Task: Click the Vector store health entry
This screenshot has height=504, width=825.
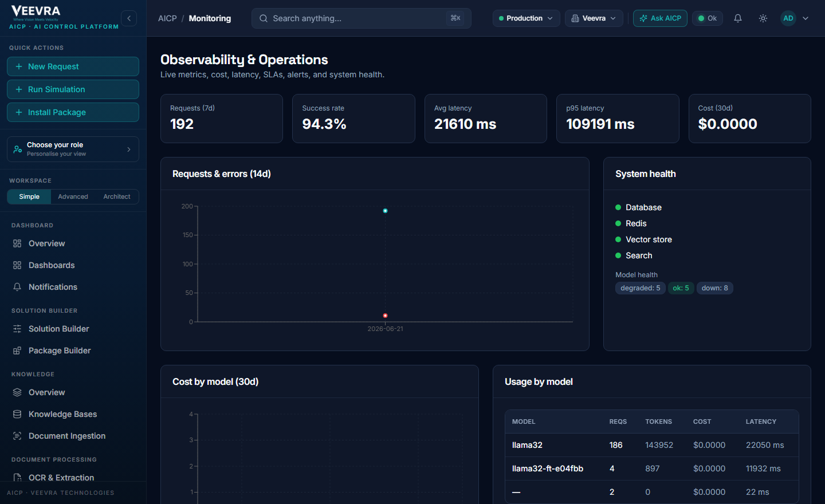Action: point(644,239)
